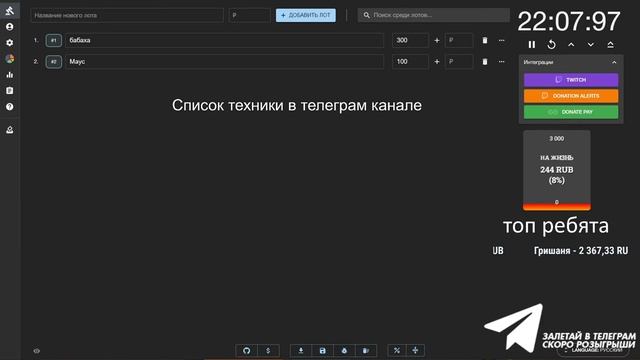
Task: Click the percent icon in bottom toolbar
Action: click(x=397, y=351)
